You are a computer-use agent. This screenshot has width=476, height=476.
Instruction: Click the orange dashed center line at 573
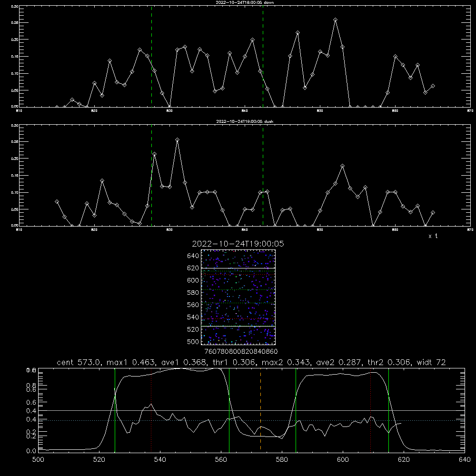pos(260,409)
